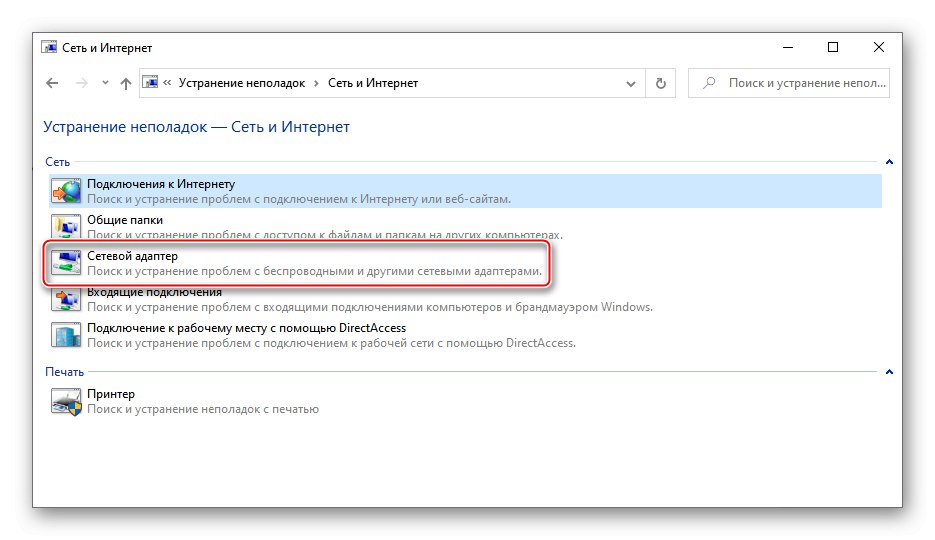Collapse the Сеть section
Viewport: 935px width, 540px height.
click(x=889, y=162)
